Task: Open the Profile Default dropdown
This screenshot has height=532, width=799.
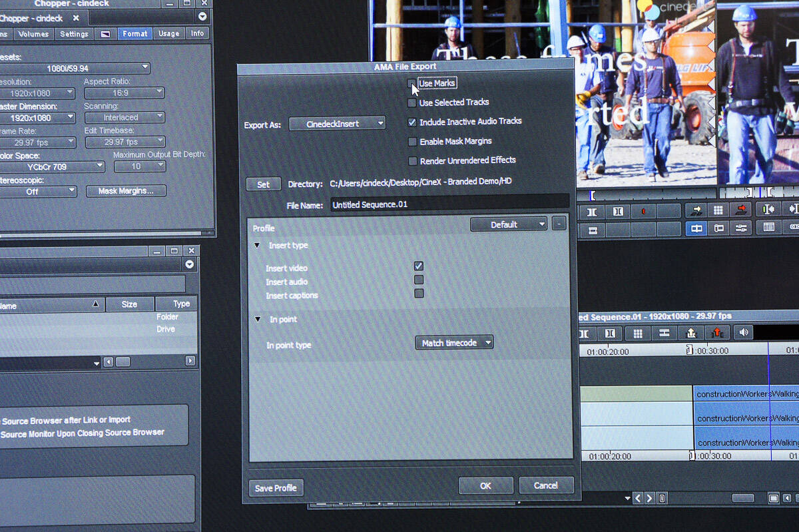Action: click(509, 224)
